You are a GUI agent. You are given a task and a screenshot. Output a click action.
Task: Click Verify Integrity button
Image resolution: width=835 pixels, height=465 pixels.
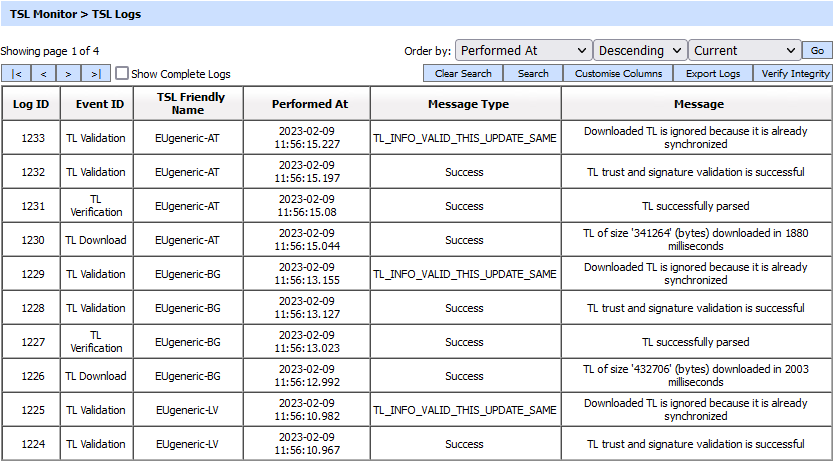[x=795, y=74]
